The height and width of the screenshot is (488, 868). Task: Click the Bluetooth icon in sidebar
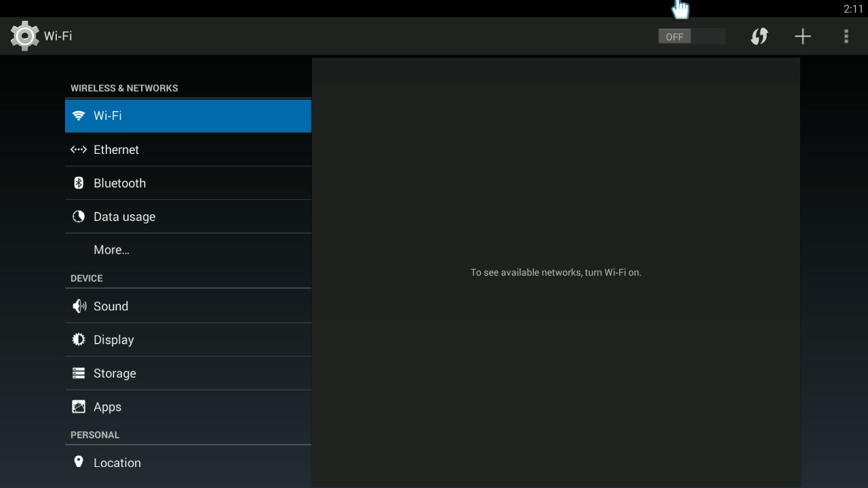[x=79, y=183]
